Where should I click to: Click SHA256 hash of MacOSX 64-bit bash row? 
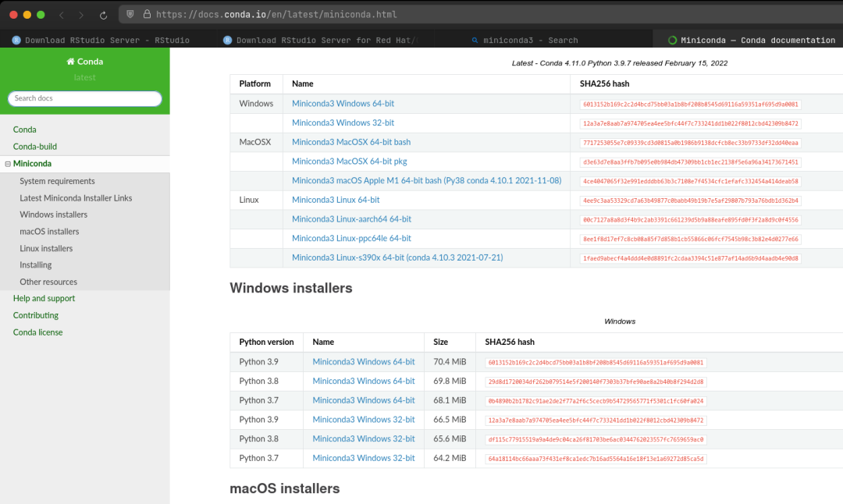point(691,143)
